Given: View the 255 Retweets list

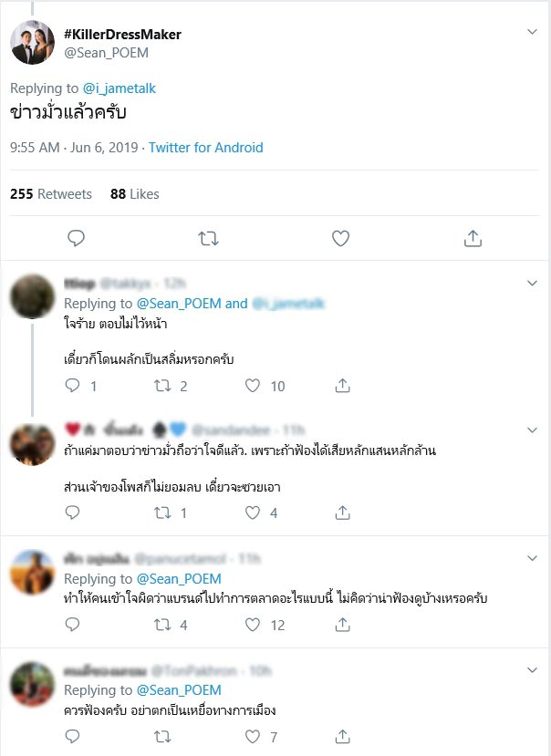Looking at the screenshot, I should pyautogui.click(x=51, y=194).
